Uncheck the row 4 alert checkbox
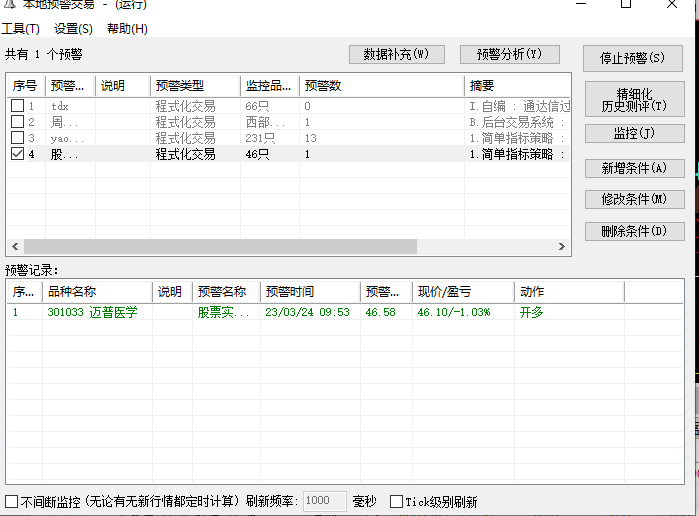This screenshot has width=699, height=516. coord(17,154)
